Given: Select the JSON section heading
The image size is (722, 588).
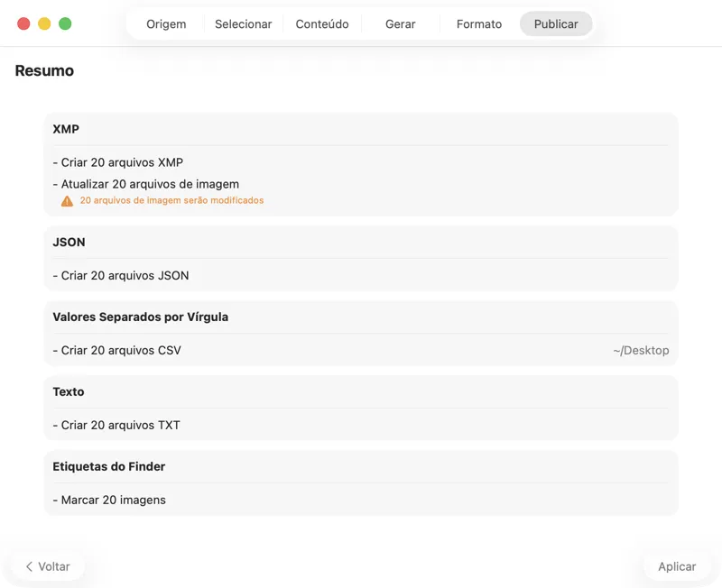Looking at the screenshot, I should 69,243.
